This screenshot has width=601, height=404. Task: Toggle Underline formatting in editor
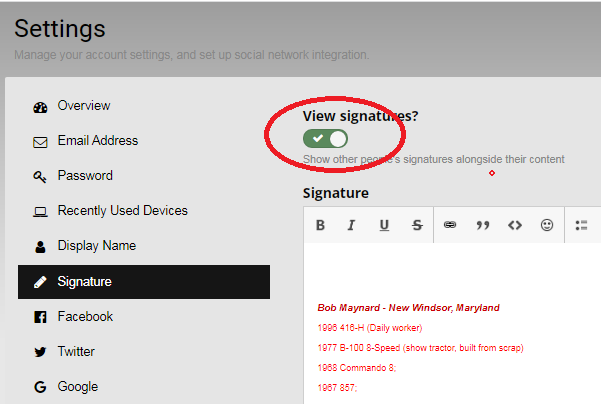coord(384,225)
